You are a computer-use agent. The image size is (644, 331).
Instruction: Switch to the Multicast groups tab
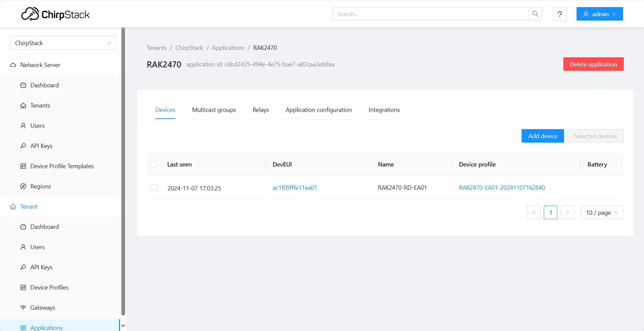click(x=214, y=110)
